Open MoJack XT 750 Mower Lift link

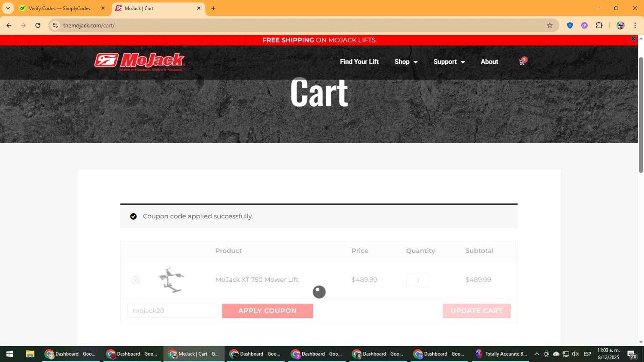click(x=257, y=280)
